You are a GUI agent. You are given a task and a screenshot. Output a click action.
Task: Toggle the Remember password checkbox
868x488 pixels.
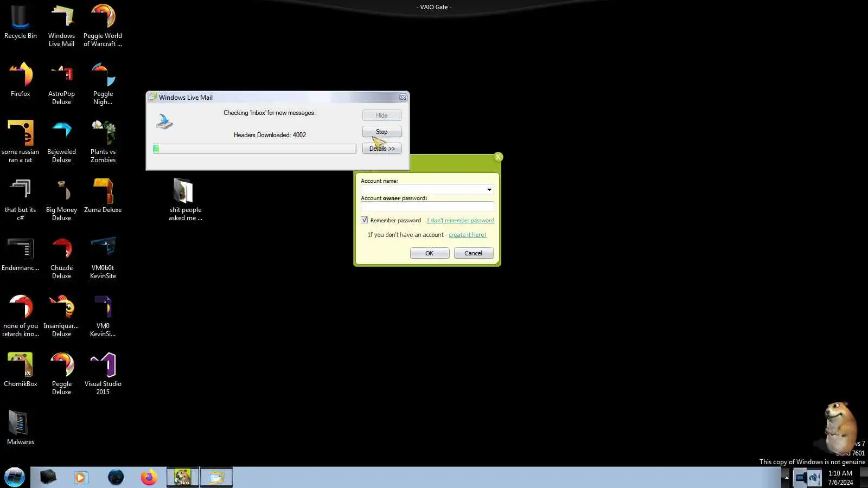365,220
